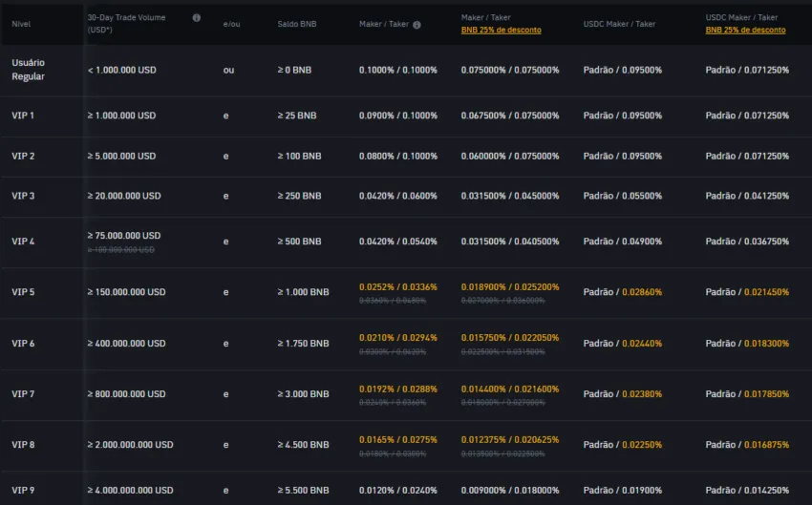The height and width of the screenshot is (505, 812).
Task: Click the ≥ 1.000 BNB balance cell
Action: pyautogui.click(x=303, y=292)
